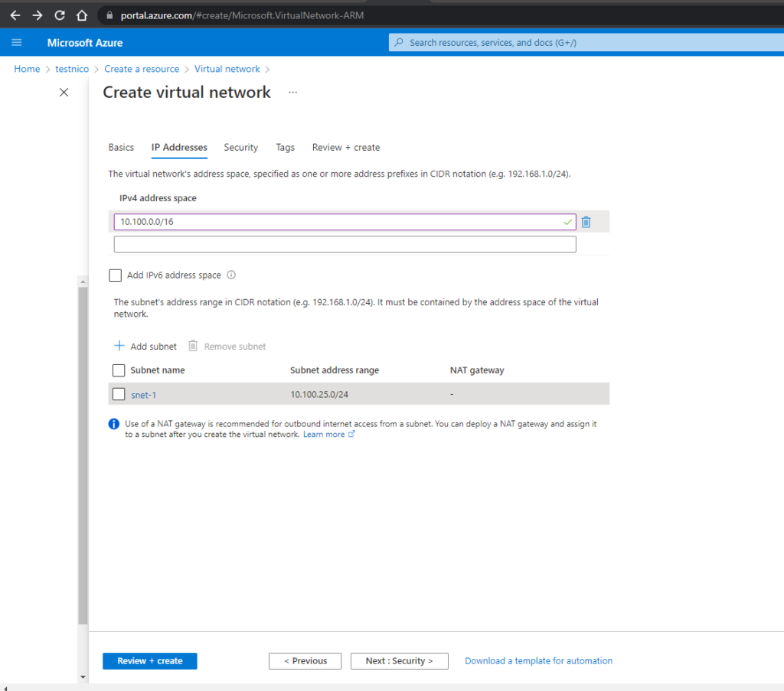This screenshot has height=691, width=784.
Task: Click the 10.100.25.0/24 subnet range cell
Action: (319, 394)
